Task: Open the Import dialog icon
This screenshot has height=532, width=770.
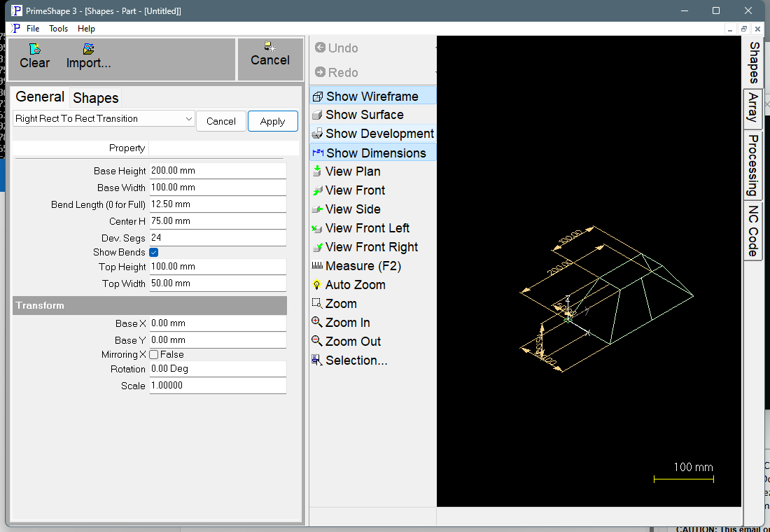Action: [88, 48]
